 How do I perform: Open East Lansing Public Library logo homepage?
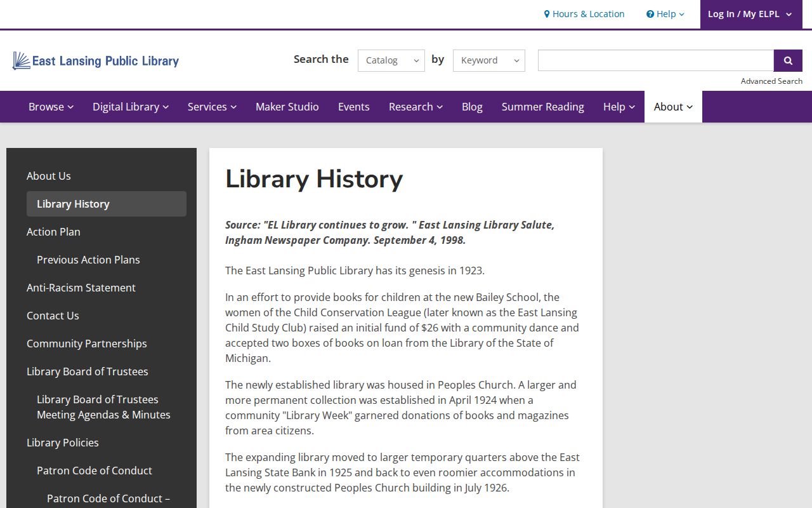(x=96, y=61)
